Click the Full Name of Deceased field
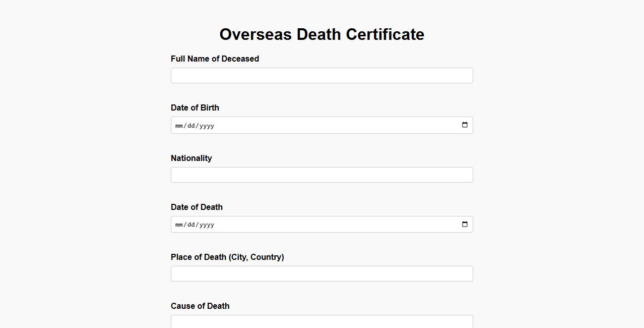644x328 pixels. click(321, 76)
